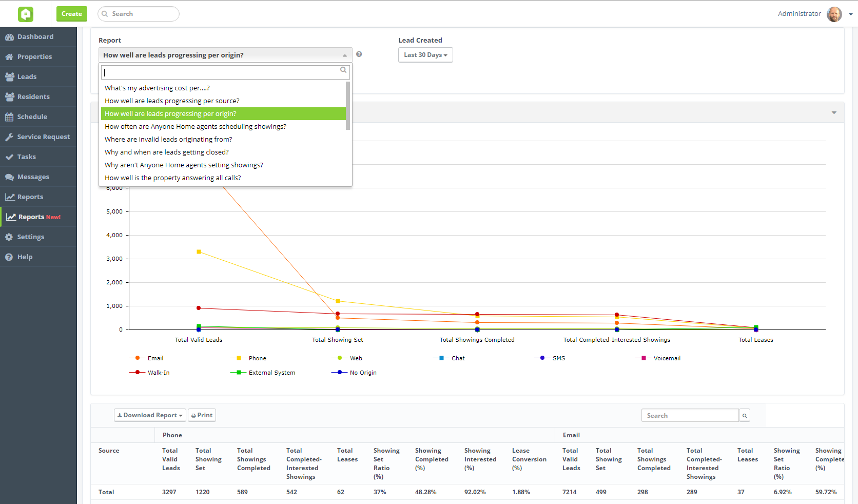Click the Email column group header
The image size is (858, 504).
[571, 435]
